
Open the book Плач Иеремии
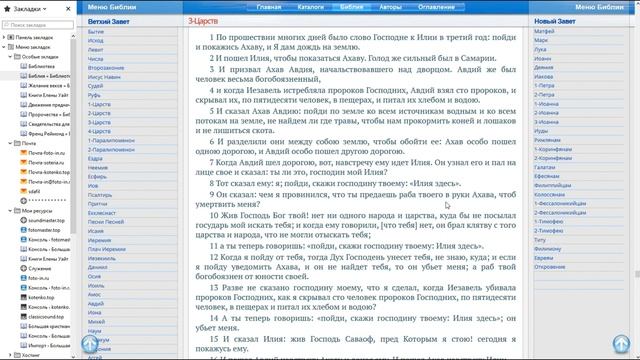tap(107, 249)
